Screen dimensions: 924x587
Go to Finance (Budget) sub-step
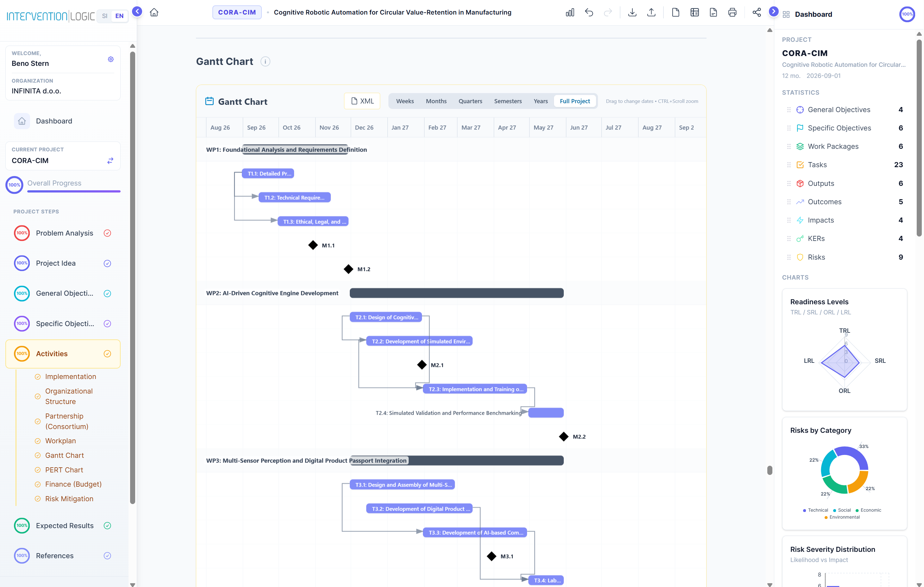pos(73,484)
